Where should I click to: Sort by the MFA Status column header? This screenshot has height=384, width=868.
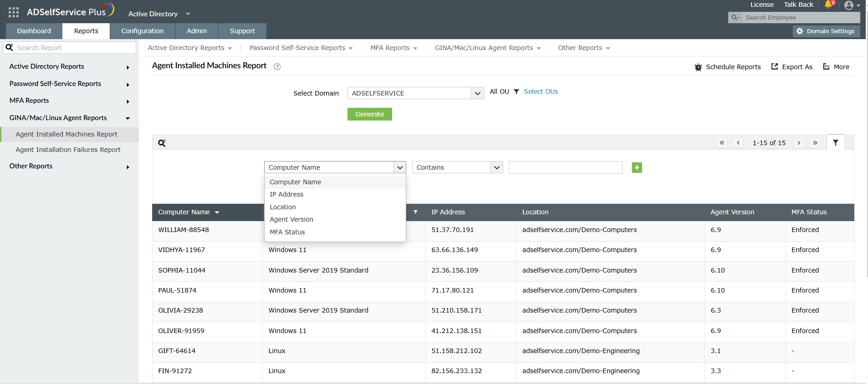pos(809,212)
